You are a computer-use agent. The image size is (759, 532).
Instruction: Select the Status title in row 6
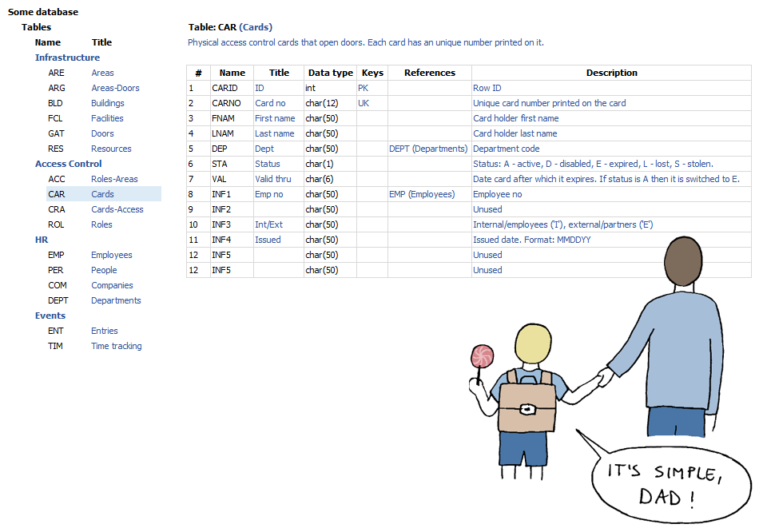coord(268,164)
